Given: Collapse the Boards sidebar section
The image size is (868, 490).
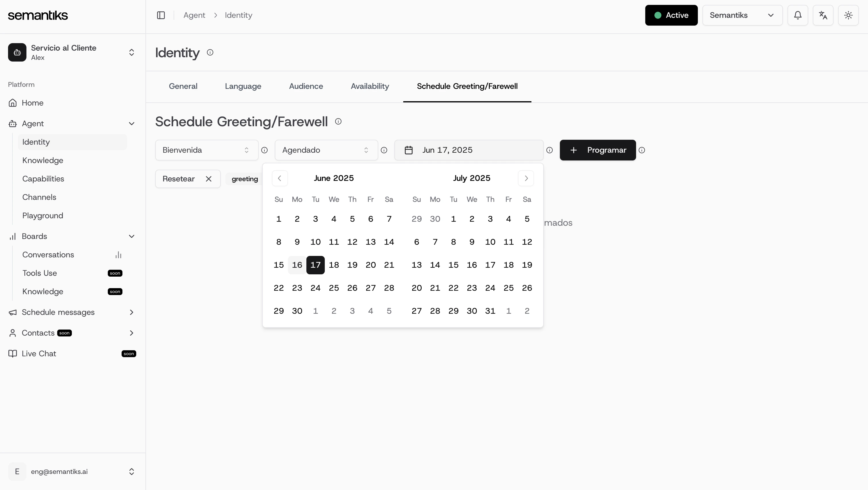Looking at the screenshot, I should pos(131,236).
